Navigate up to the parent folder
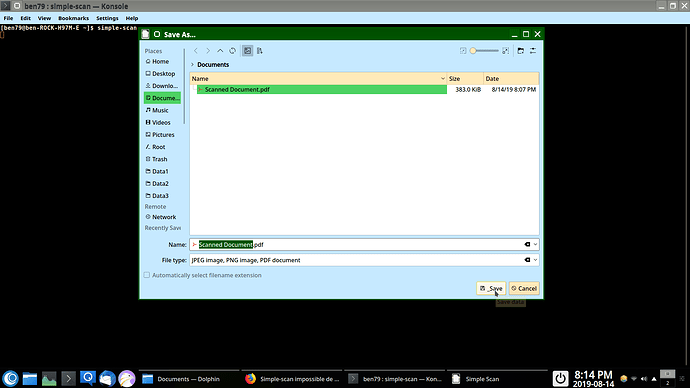This screenshot has width=690, height=388. coord(220,51)
